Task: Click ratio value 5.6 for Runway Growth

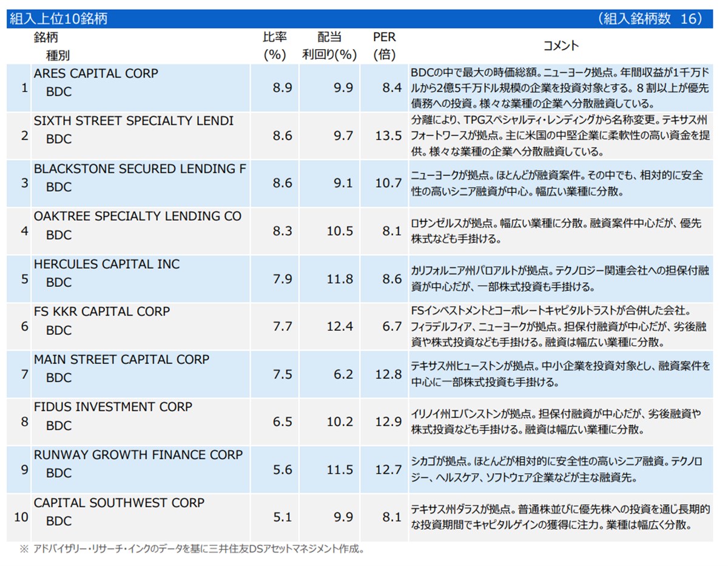Action: pyautogui.click(x=283, y=470)
